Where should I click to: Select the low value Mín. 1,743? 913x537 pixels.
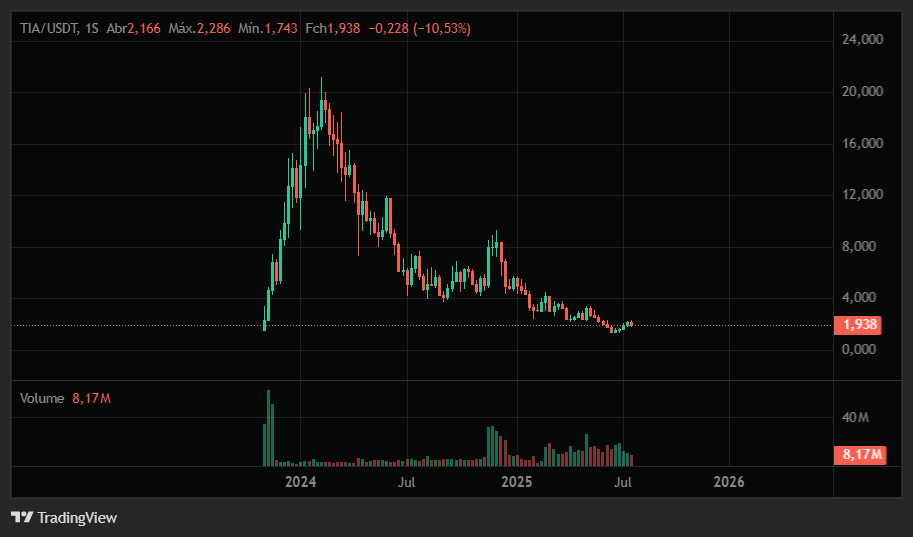268,28
